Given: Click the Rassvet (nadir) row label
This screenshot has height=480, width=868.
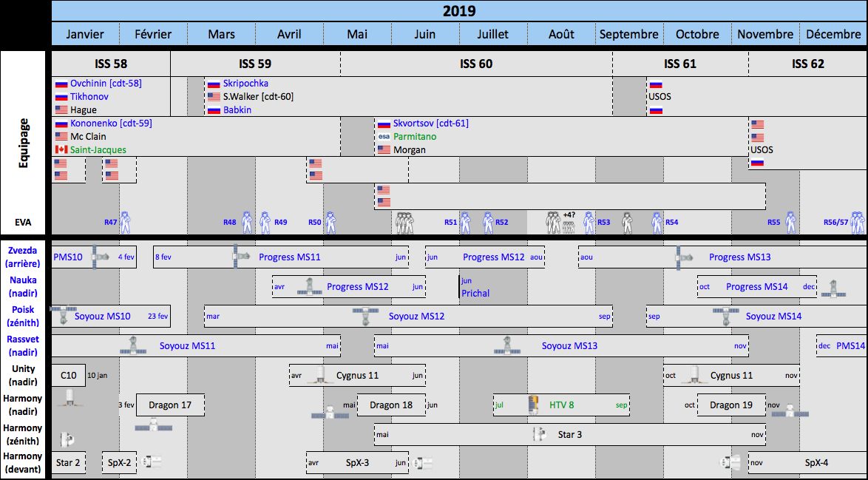Looking at the screenshot, I should coord(23,345).
